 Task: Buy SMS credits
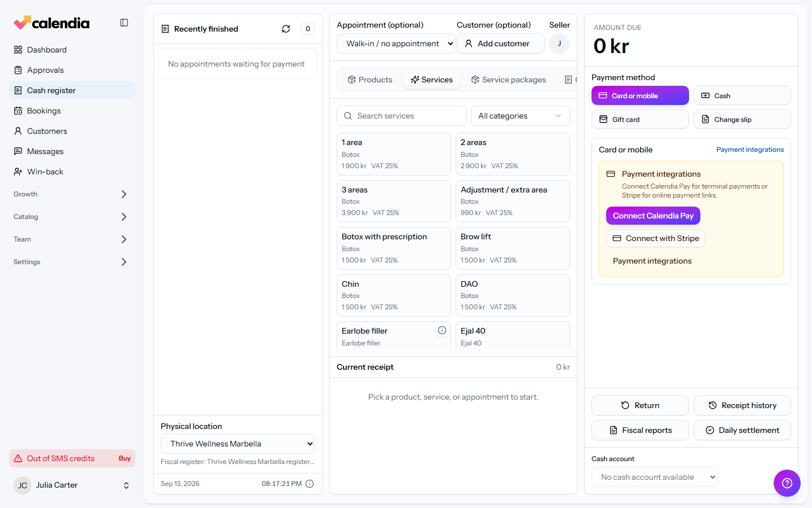pyautogui.click(x=125, y=458)
